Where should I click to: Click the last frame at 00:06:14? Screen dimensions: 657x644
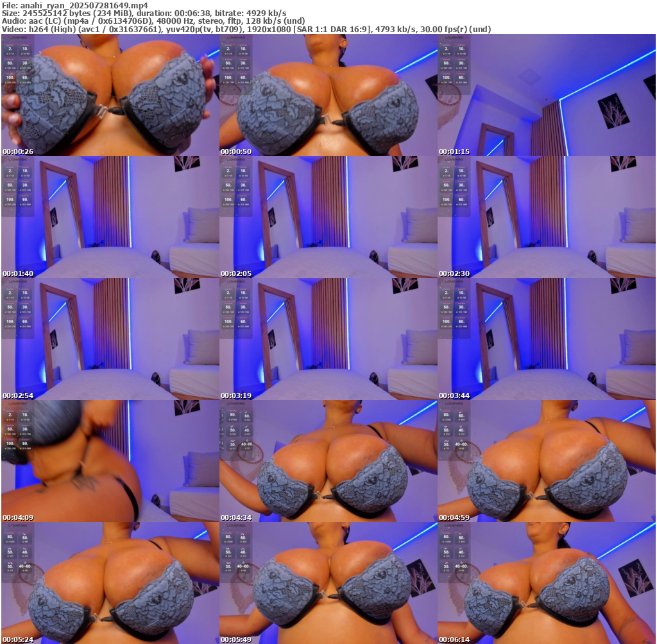click(x=547, y=583)
